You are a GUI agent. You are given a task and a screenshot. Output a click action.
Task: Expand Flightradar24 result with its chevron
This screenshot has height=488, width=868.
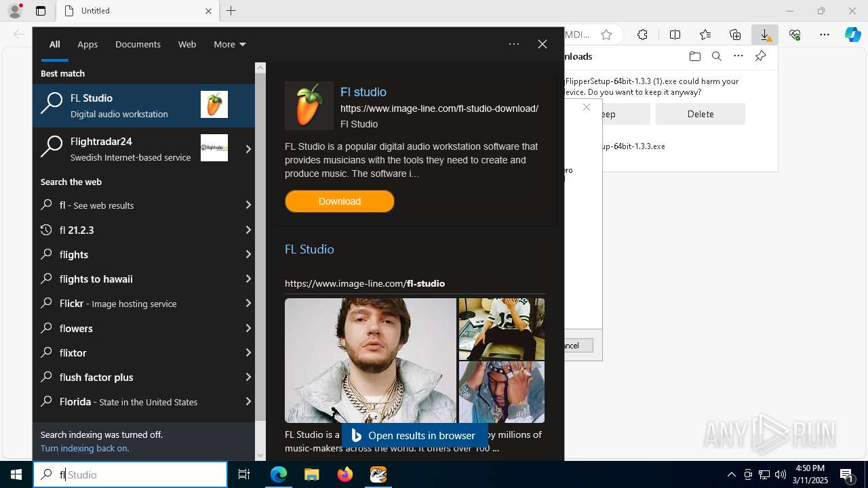click(248, 149)
